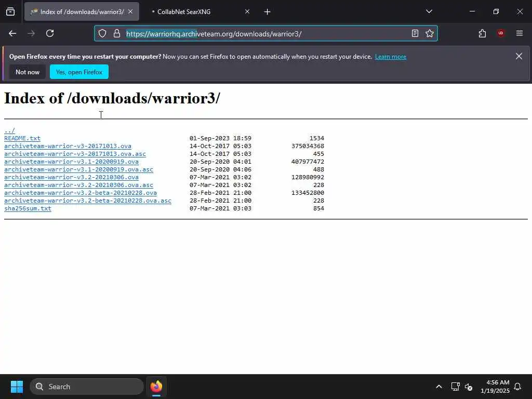Reload the current page
Viewport: 532px width, 399px height.
(x=50, y=33)
